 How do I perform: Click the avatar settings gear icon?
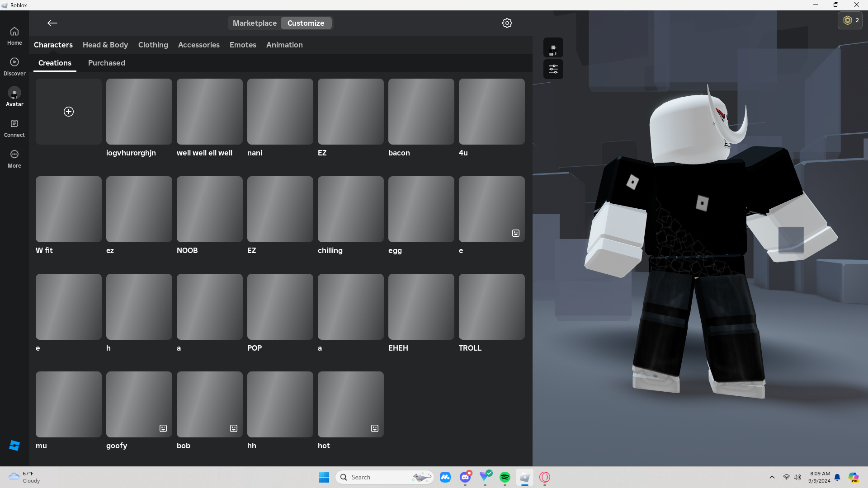(x=507, y=23)
